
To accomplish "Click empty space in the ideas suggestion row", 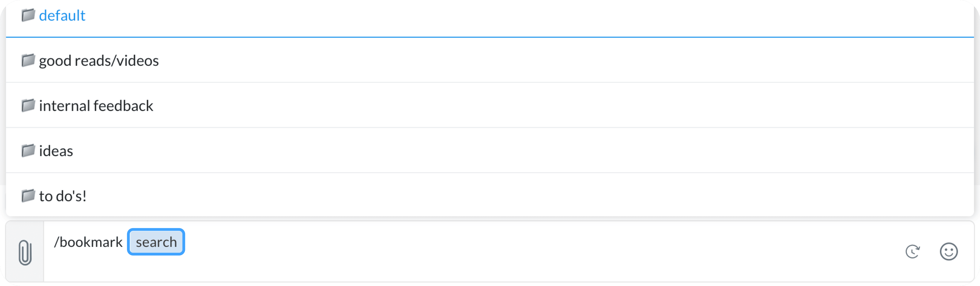I will click(495, 151).
